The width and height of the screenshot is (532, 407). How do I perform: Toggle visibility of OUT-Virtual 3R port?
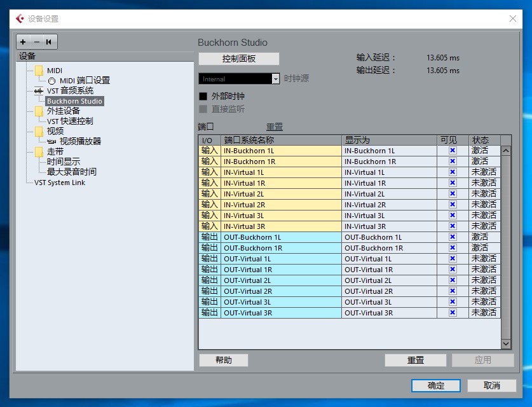(x=453, y=313)
